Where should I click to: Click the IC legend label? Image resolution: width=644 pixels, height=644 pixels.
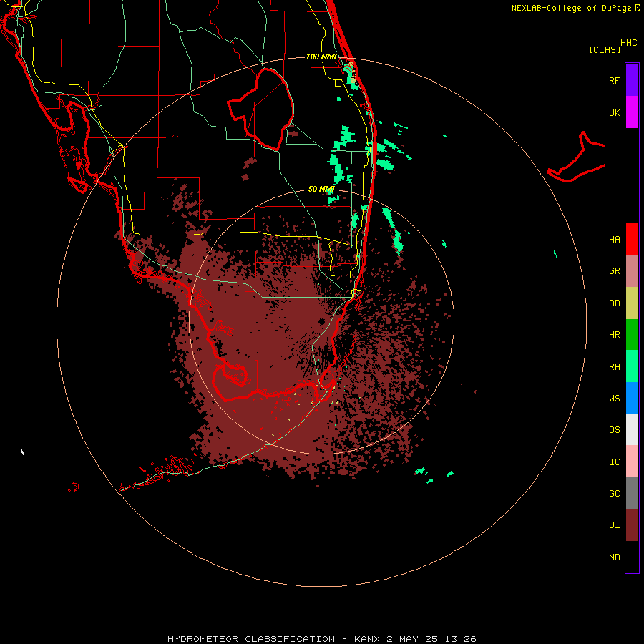[x=614, y=462]
